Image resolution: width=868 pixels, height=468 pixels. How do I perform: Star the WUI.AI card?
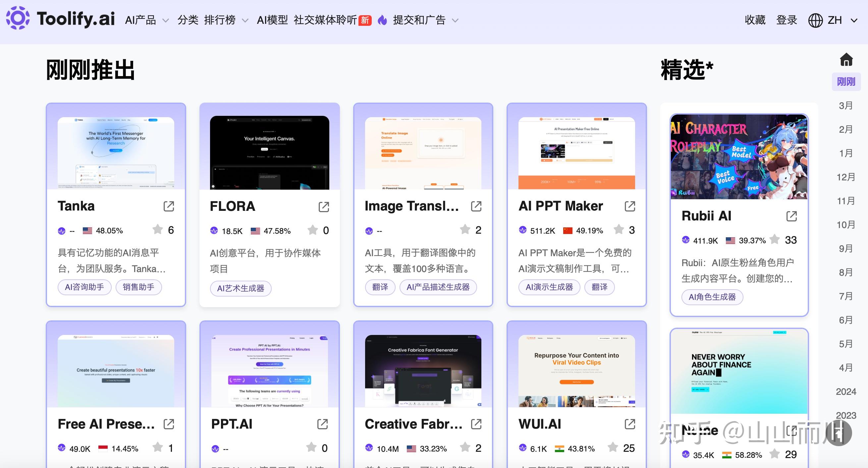coord(613,447)
